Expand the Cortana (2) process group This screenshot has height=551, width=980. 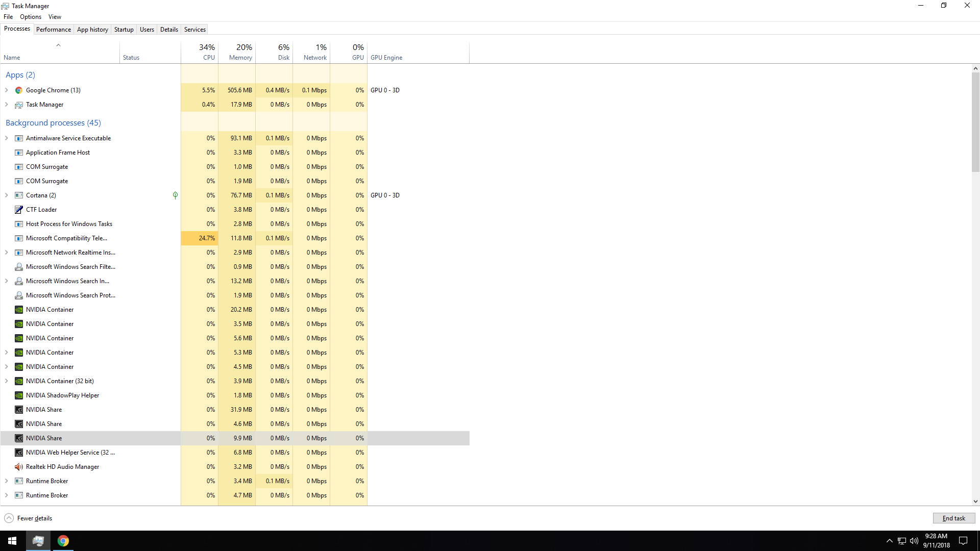click(x=7, y=195)
